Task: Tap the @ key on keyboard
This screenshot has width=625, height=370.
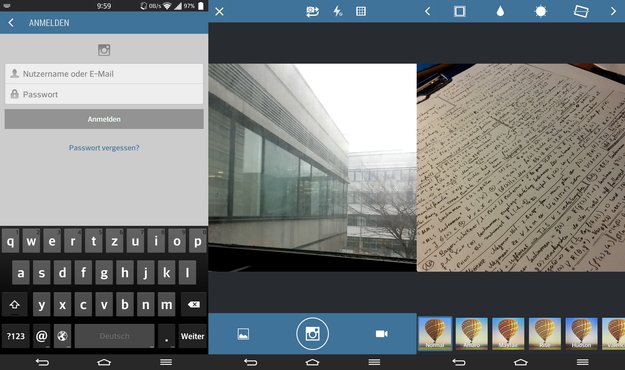Action: [x=41, y=336]
